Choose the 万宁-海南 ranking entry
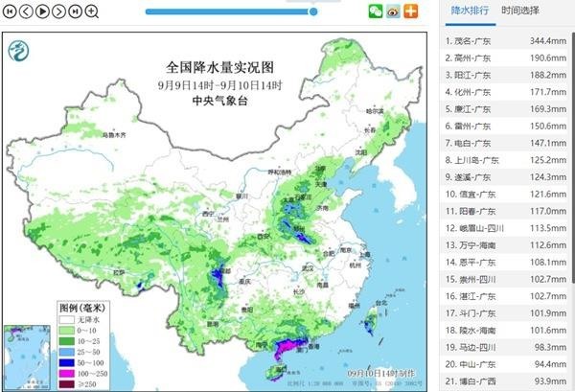The width and height of the screenshot is (575, 392). (506, 243)
